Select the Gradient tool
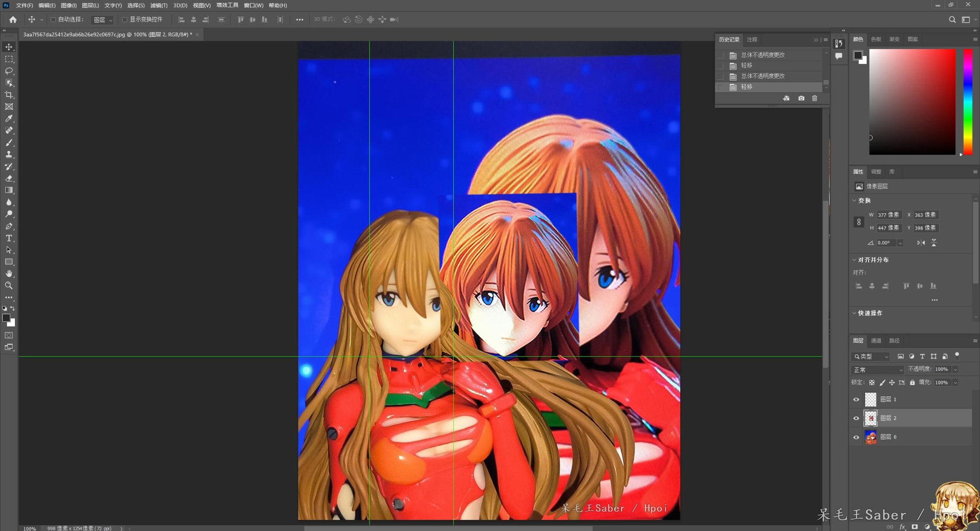Screen dimensions: 980x531 coord(9,190)
